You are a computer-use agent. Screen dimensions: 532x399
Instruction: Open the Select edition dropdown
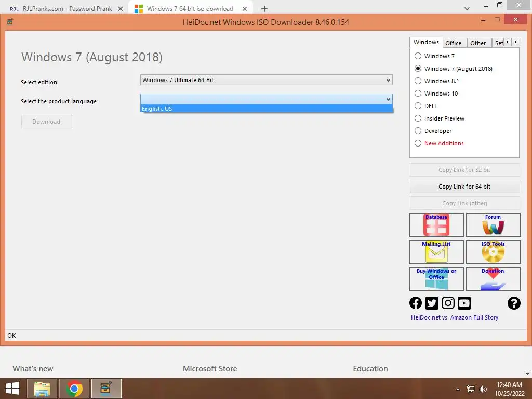(x=267, y=79)
